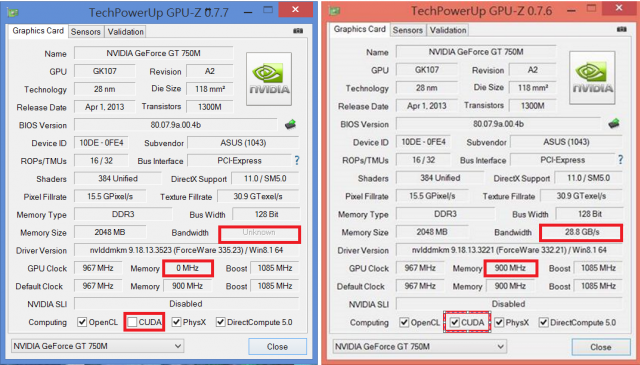Switch to Validation tab in GPU-Z 0.7.6

point(448,30)
